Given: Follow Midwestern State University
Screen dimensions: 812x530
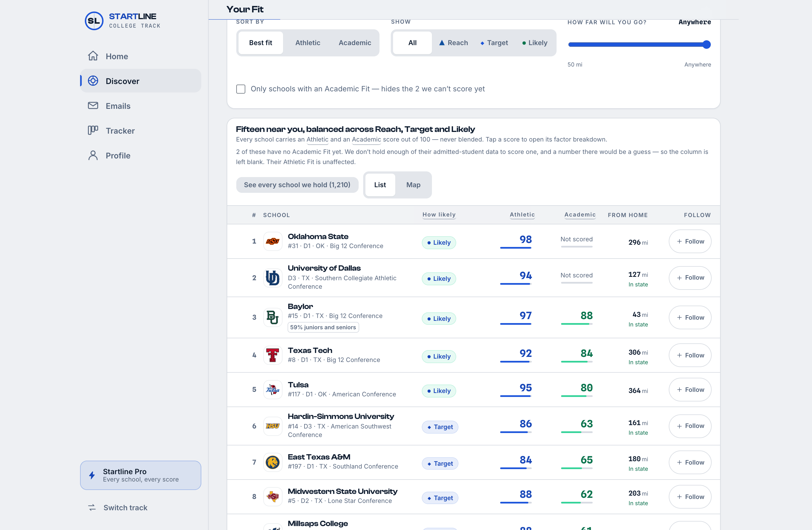Looking at the screenshot, I should [690, 497].
